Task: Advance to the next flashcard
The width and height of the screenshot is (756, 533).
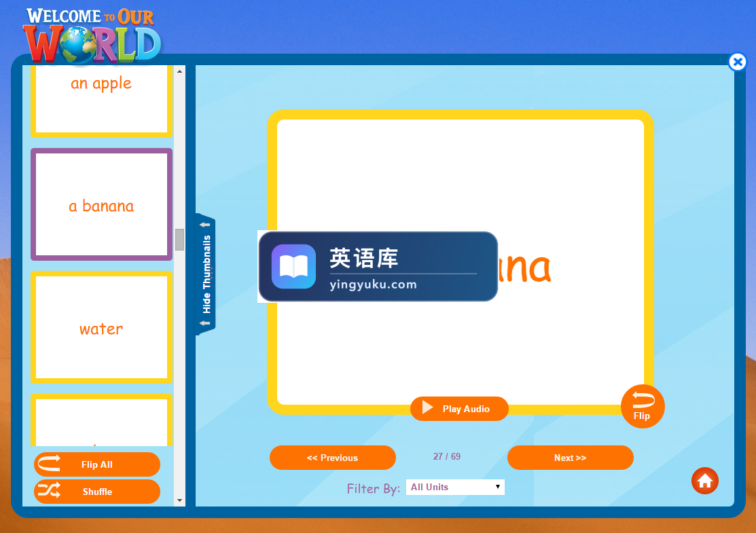Action: click(571, 458)
